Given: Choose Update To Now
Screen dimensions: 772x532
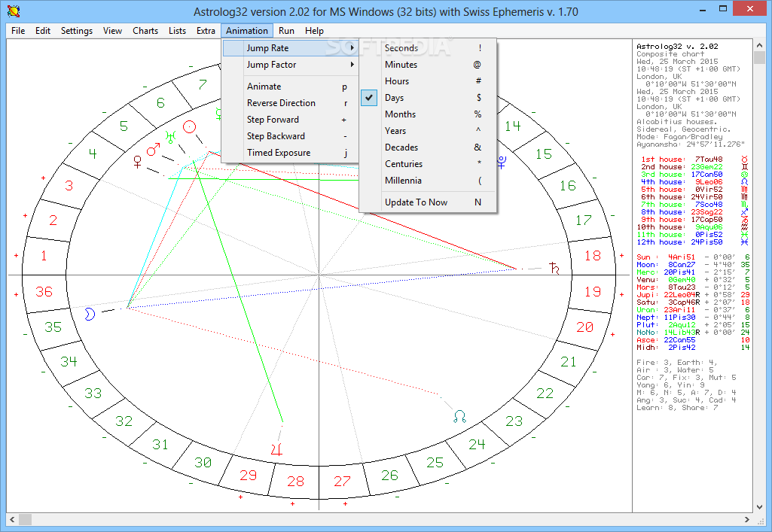Looking at the screenshot, I should (428, 202).
